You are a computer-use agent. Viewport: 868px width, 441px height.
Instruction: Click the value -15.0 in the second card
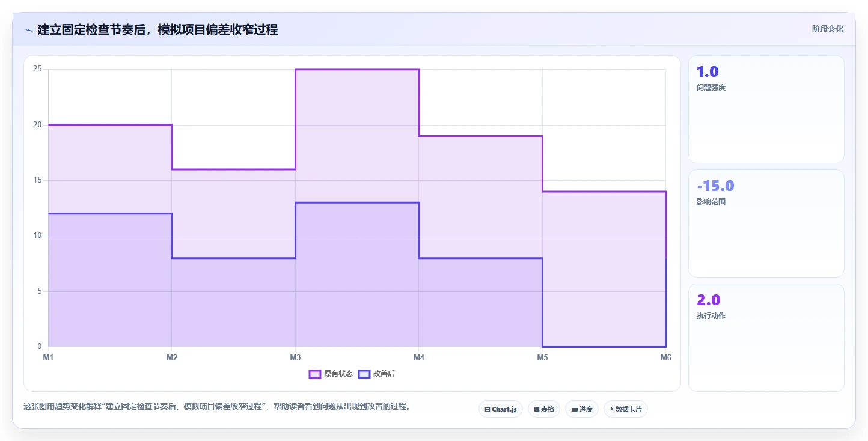point(715,186)
